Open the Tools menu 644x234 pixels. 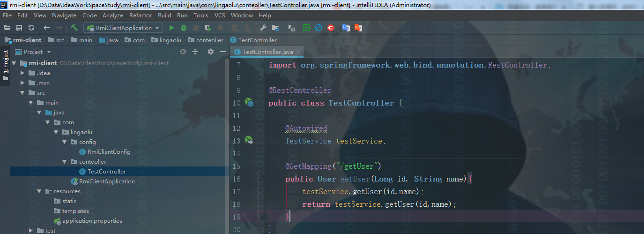tap(201, 15)
